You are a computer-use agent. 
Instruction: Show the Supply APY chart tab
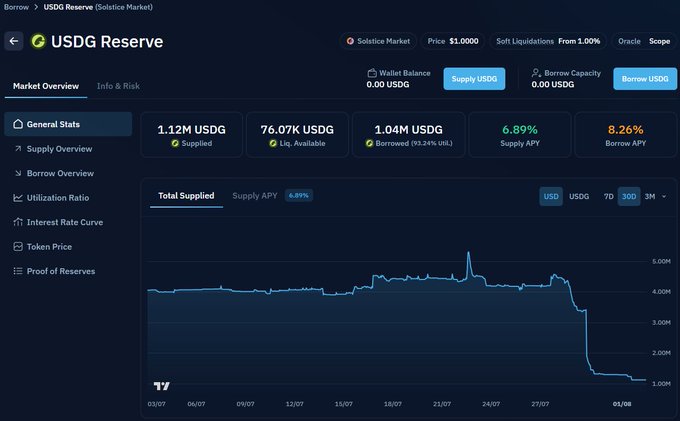[255, 196]
